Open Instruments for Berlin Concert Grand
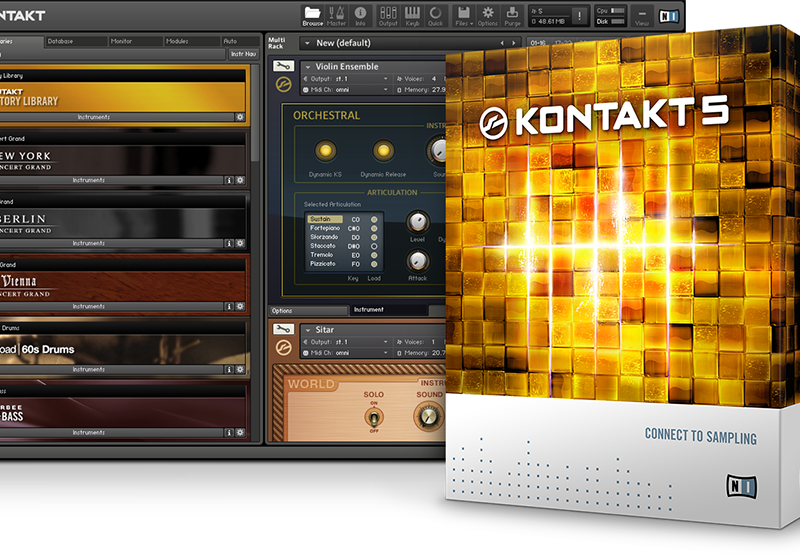 coord(89,243)
